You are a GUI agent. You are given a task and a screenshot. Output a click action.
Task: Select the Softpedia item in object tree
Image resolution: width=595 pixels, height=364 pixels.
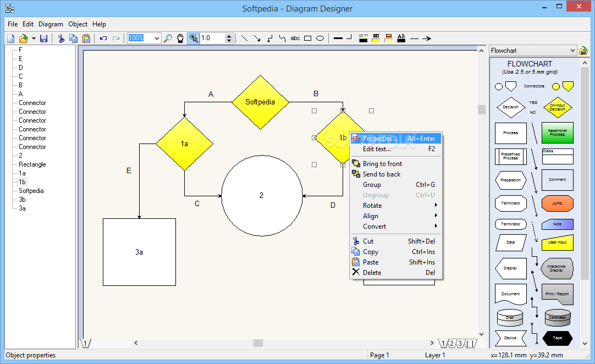click(x=31, y=191)
